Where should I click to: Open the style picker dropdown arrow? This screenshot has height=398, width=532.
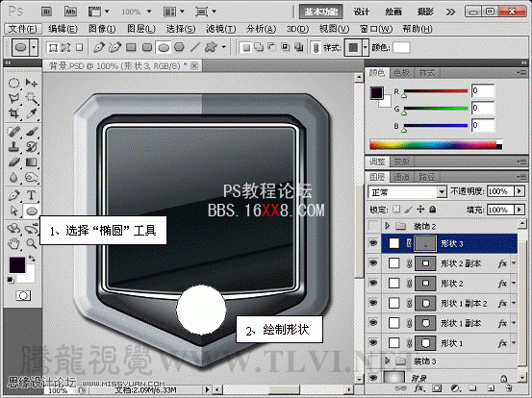(x=365, y=47)
